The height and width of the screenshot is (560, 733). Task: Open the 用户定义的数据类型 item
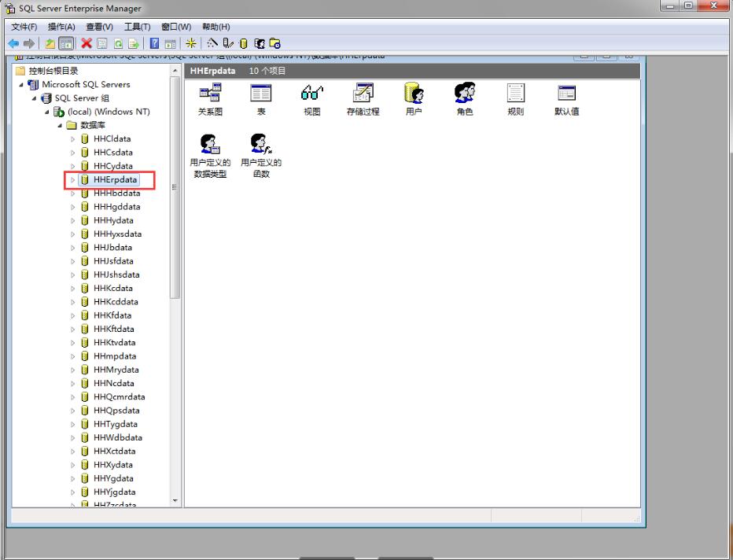pos(210,156)
